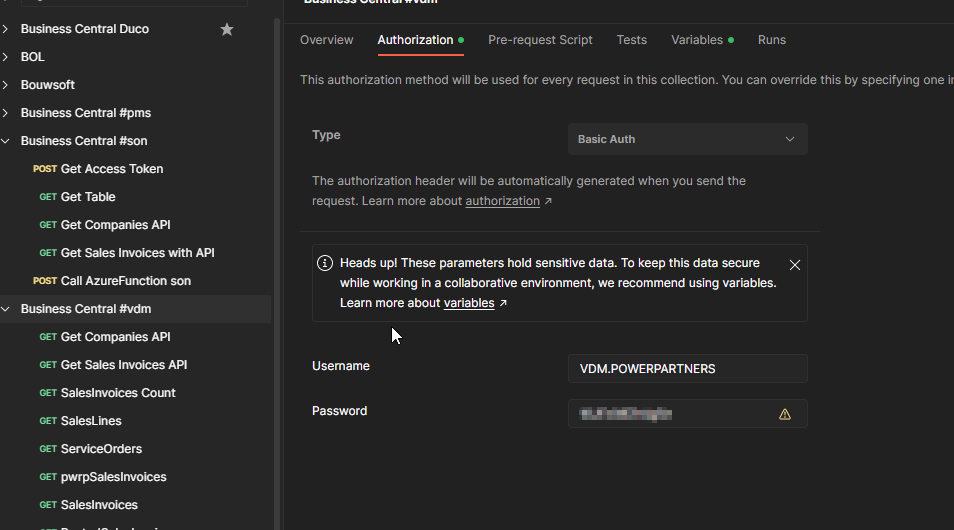Expand the Business Central Duco collection
954x530 pixels.
click(5, 29)
